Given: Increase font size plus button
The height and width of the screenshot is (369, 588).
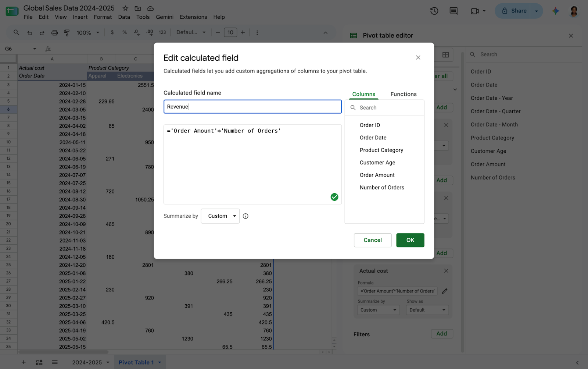Looking at the screenshot, I should pyautogui.click(x=243, y=32).
